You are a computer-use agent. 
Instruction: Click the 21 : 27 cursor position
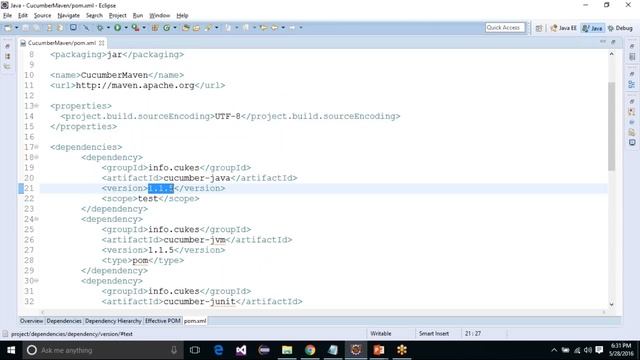[x=473, y=333]
